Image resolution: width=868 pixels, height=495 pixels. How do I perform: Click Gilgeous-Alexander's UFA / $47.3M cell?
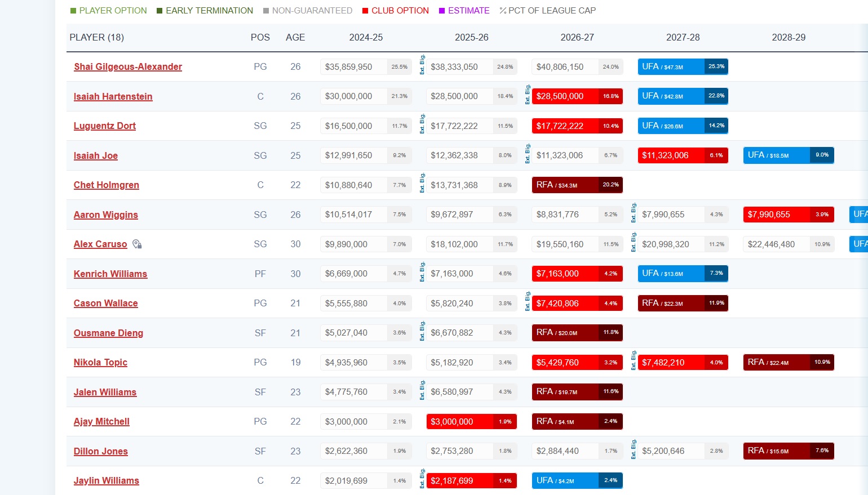pyautogui.click(x=683, y=66)
